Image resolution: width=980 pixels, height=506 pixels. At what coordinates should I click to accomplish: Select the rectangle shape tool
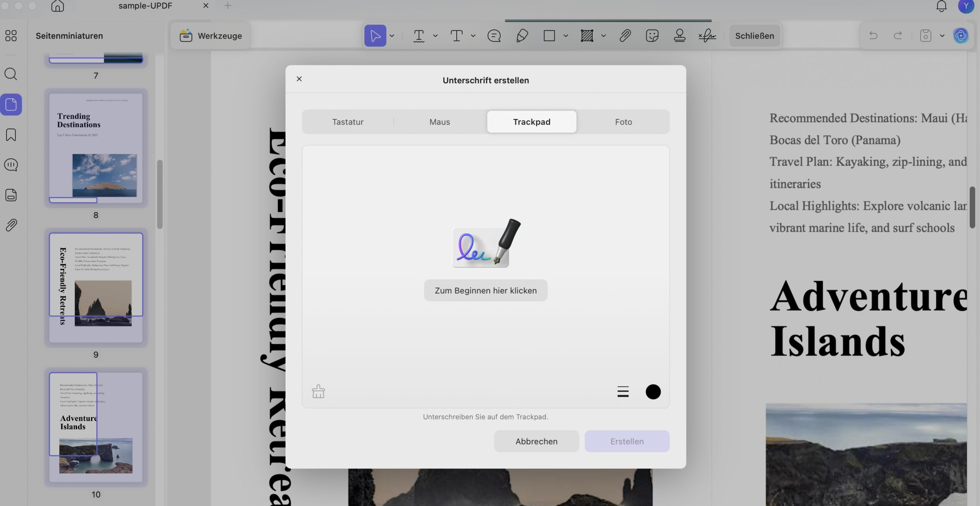549,36
